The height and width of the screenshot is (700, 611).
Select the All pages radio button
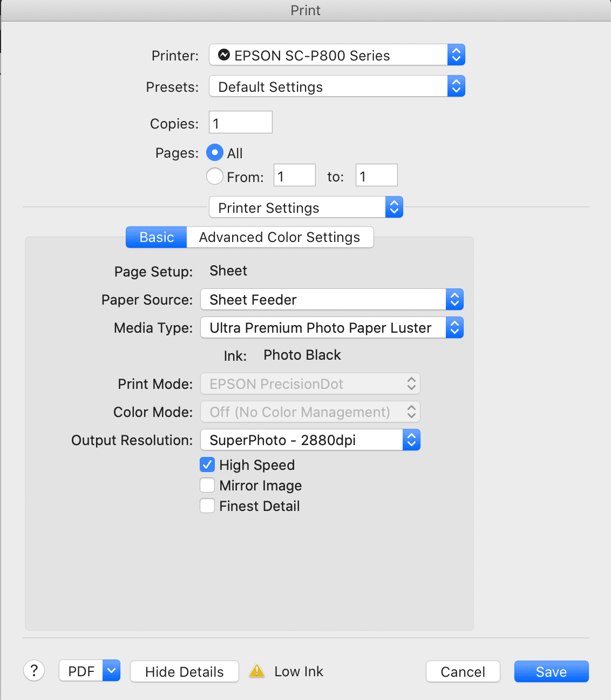[x=215, y=153]
